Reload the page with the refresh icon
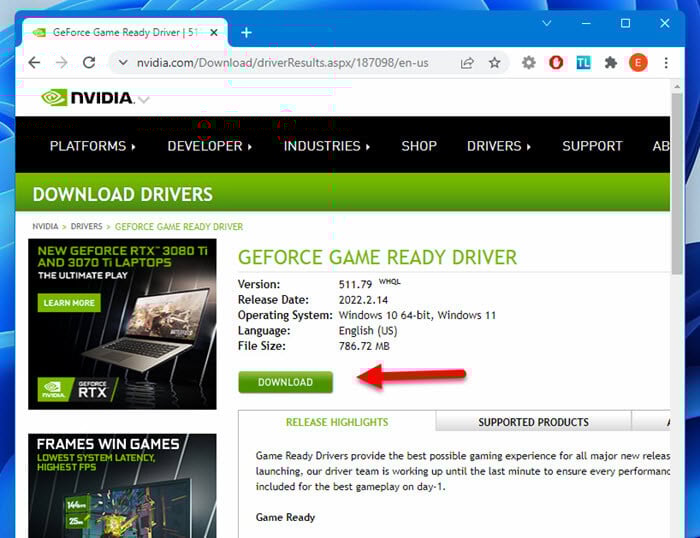700x538 pixels. pos(89,63)
